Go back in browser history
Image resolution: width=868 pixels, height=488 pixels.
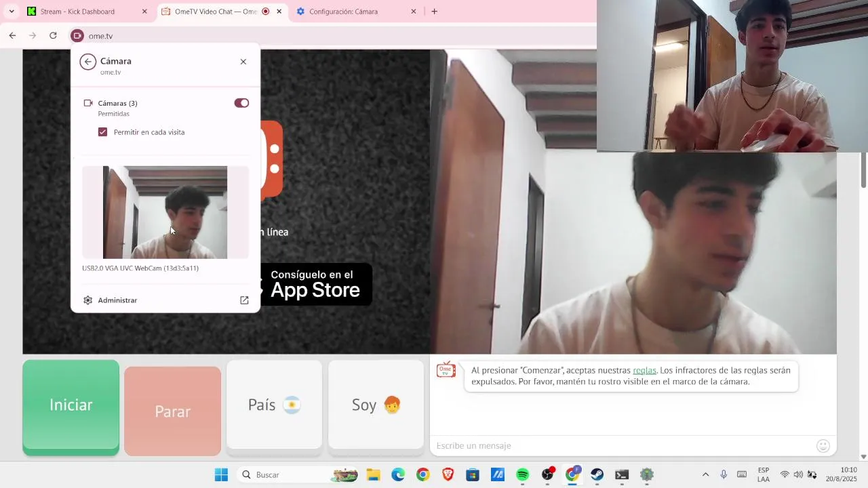(12, 36)
